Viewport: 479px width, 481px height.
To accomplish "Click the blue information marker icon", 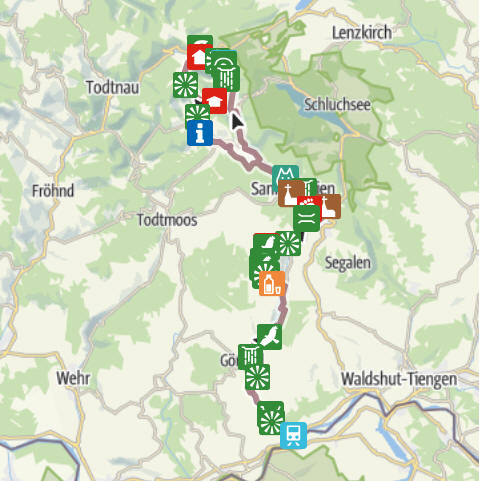I will tap(200, 133).
